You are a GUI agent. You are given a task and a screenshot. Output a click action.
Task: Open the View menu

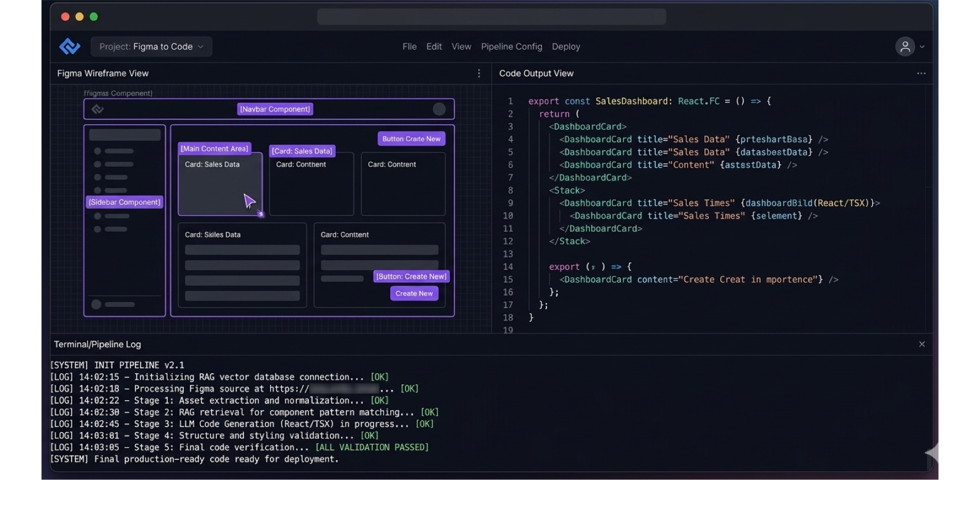point(461,47)
